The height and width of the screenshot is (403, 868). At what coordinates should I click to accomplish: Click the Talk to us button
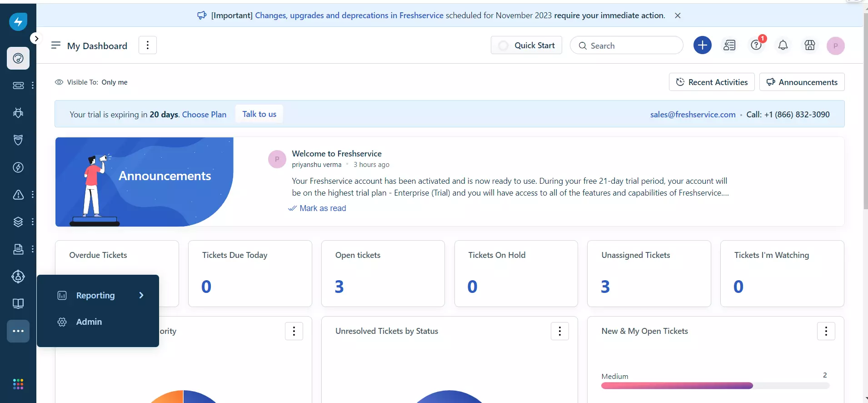pyautogui.click(x=259, y=114)
